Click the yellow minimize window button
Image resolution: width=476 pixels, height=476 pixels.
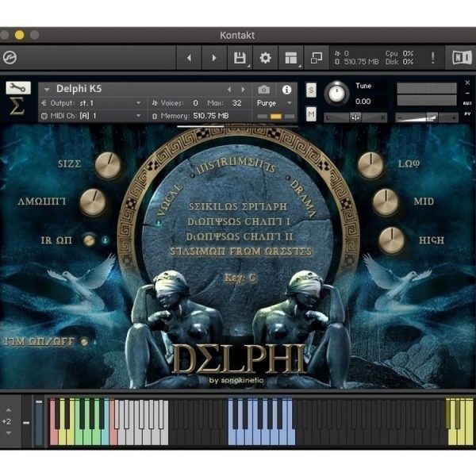pos(19,35)
